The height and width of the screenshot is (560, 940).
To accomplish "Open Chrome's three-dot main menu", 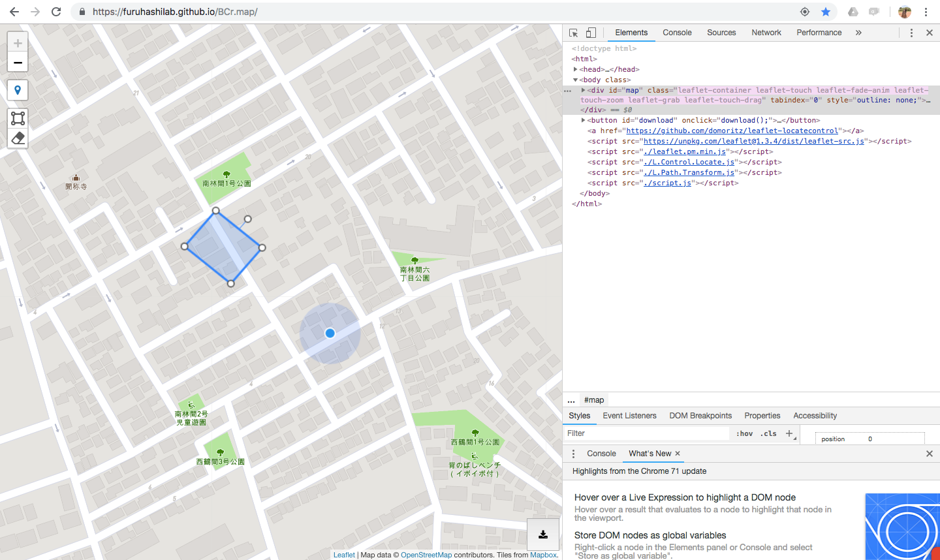I will [x=926, y=12].
